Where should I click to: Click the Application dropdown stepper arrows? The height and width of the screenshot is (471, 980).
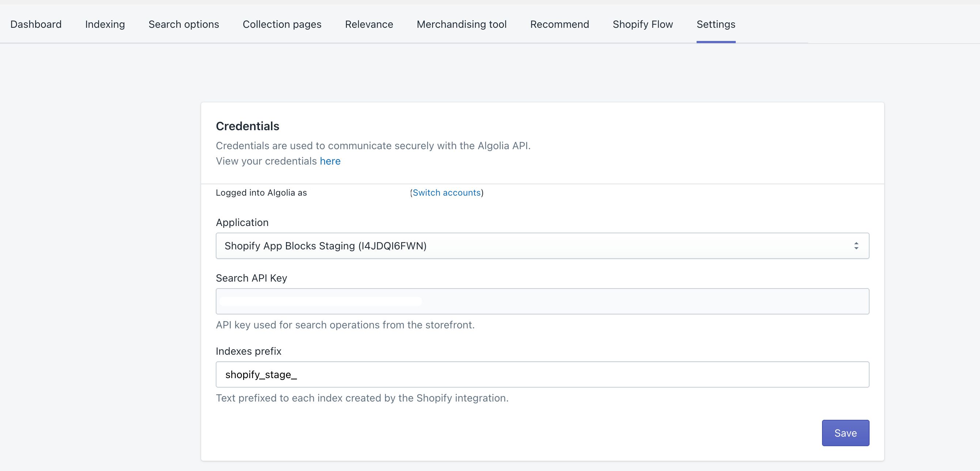tap(857, 245)
